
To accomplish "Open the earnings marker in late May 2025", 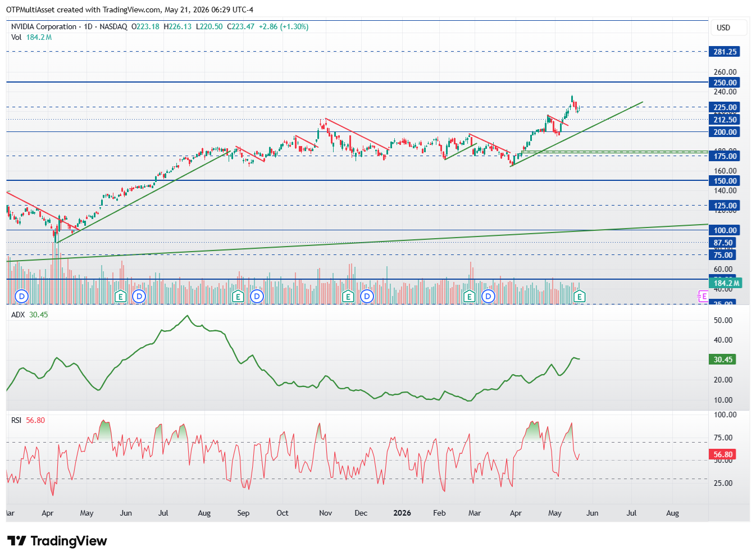I will point(120,296).
